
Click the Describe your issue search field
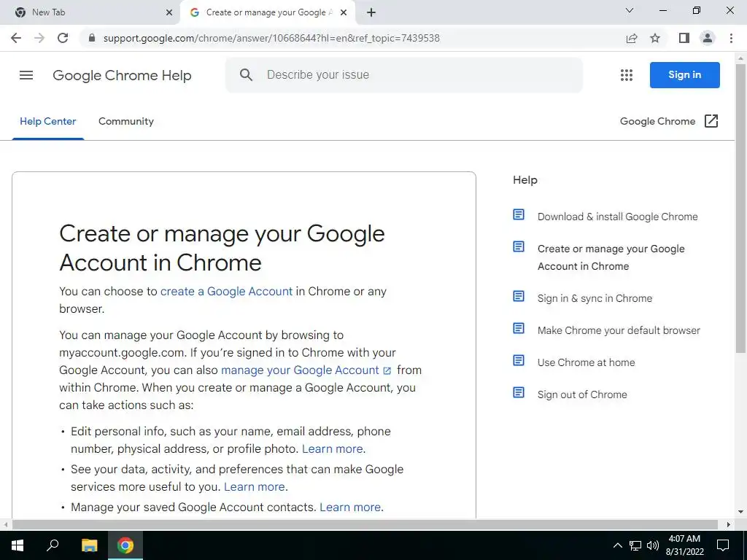click(404, 75)
